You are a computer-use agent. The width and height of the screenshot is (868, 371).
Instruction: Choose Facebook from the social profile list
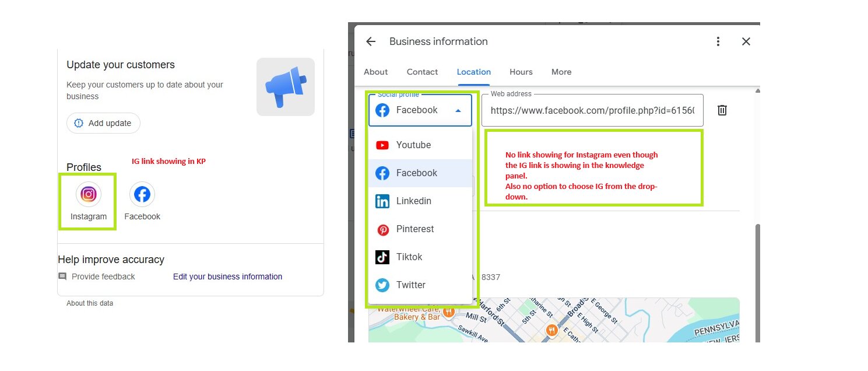click(x=420, y=173)
